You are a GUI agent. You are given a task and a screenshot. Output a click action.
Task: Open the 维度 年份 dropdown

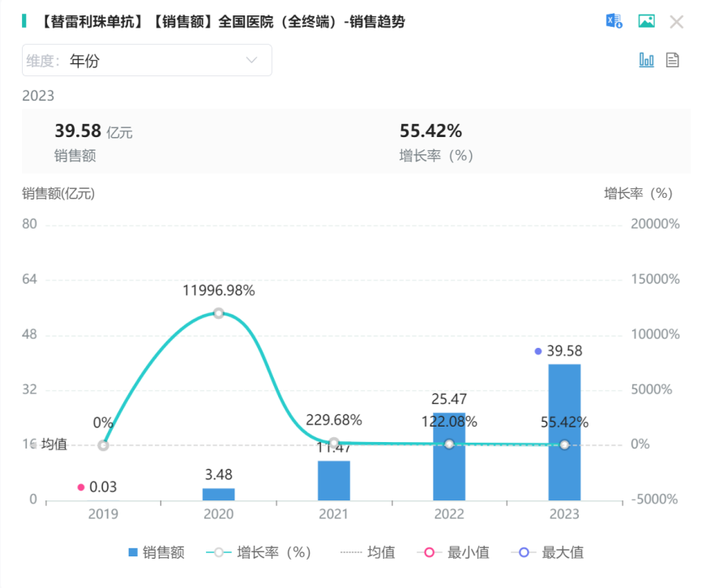coord(147,60)
